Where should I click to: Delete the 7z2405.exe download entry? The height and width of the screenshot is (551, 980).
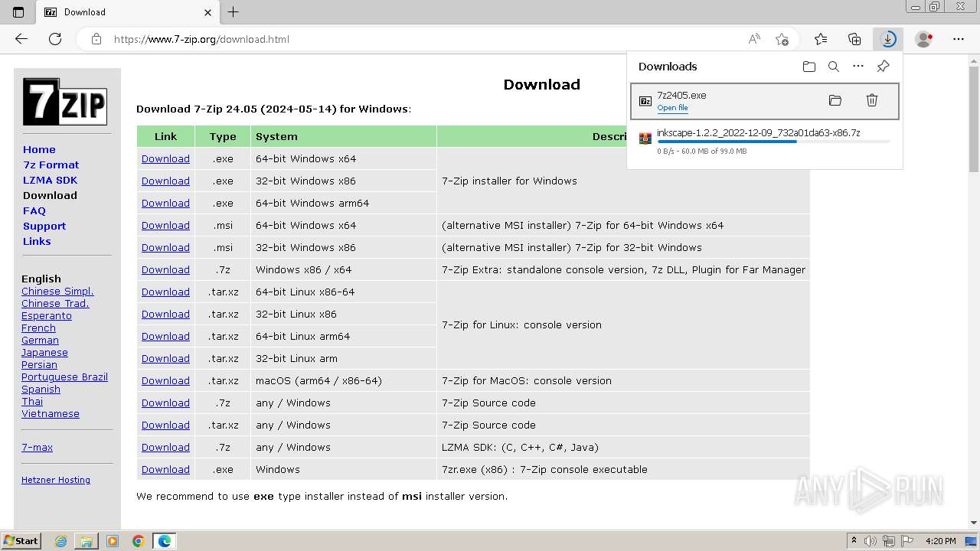[x=871, y=100]
